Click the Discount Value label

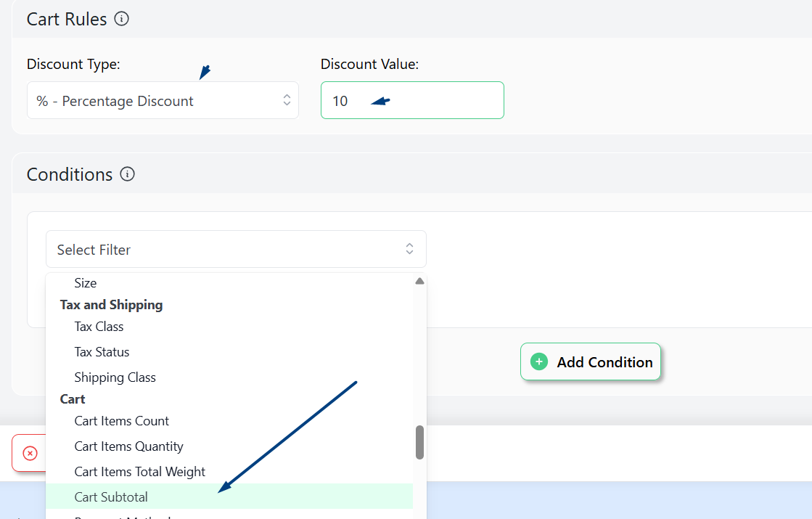369,64
